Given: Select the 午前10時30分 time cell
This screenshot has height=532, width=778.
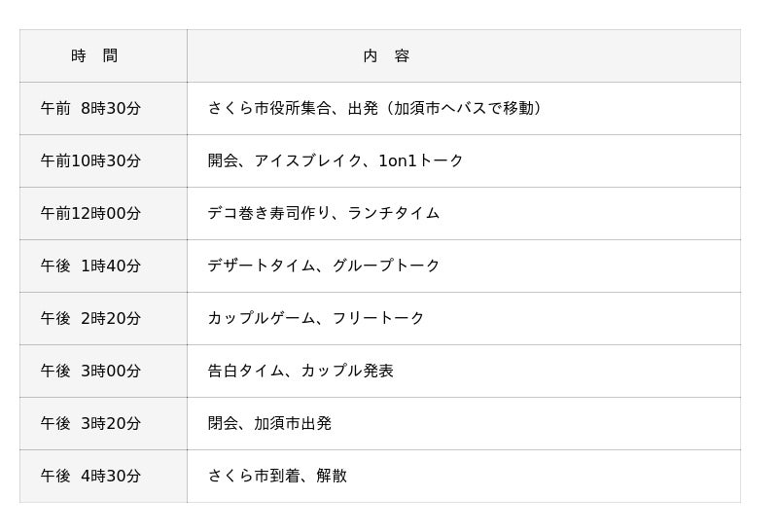Looking at the screenshot, I should point(90,161).
